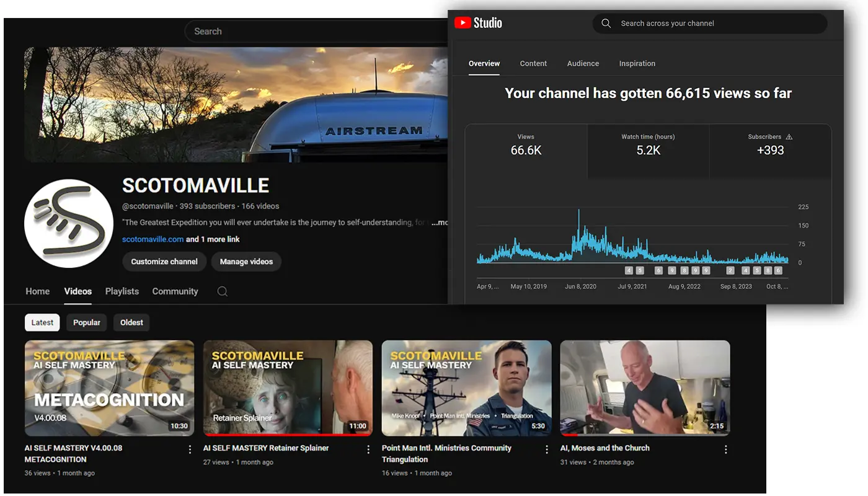The width and height of the screenshot is (868, 496).
Task: Click the magnifier icon in Studio search bar
Action: pos(606,24)
